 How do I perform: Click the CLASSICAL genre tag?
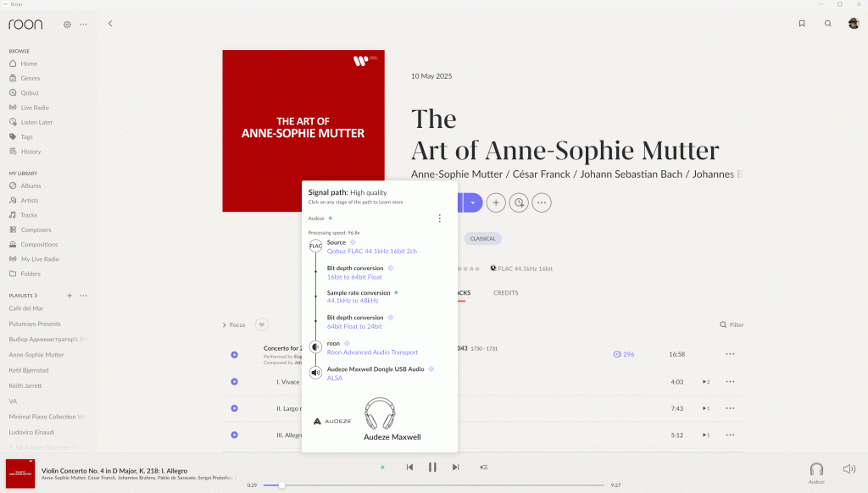(482, 239)
